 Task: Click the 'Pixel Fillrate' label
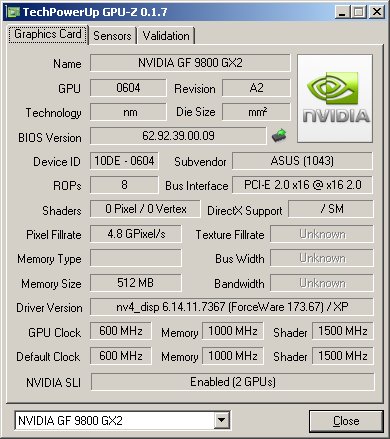(54, 235)
